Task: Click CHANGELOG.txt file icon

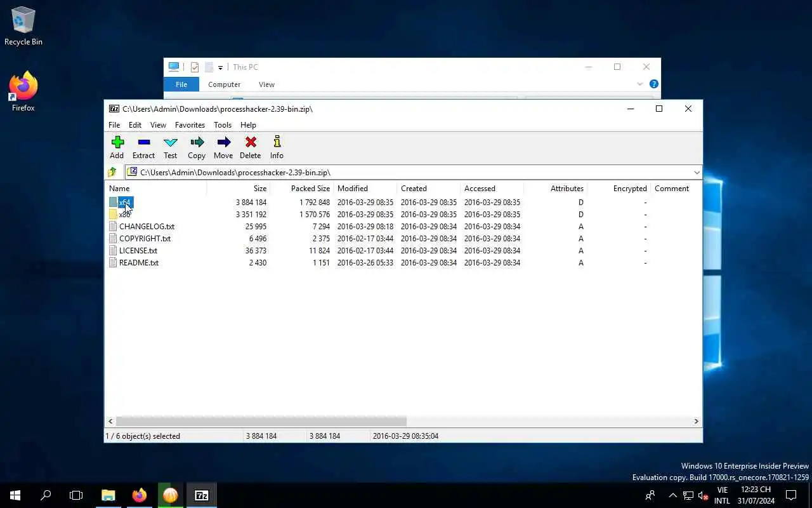Action: pyautogui.click(x=113, y=227)
